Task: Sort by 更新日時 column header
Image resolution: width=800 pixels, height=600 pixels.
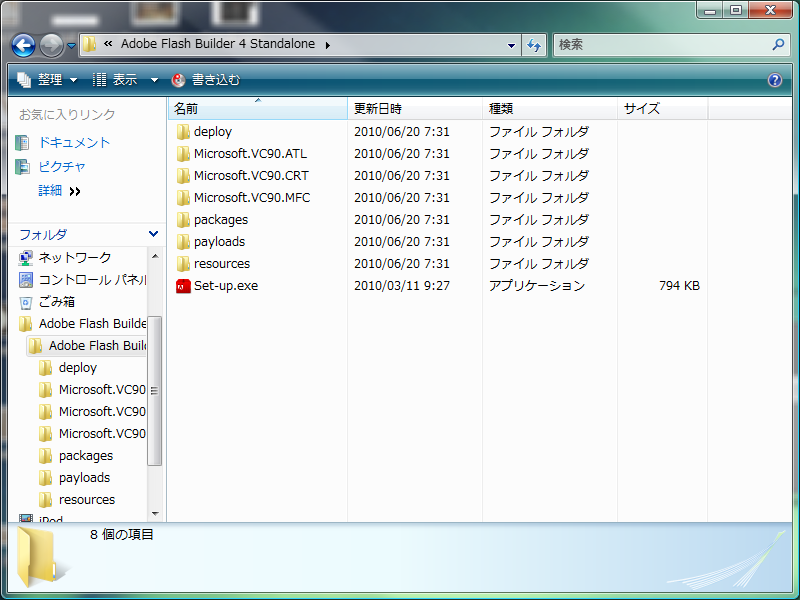Action: [415, 109]
